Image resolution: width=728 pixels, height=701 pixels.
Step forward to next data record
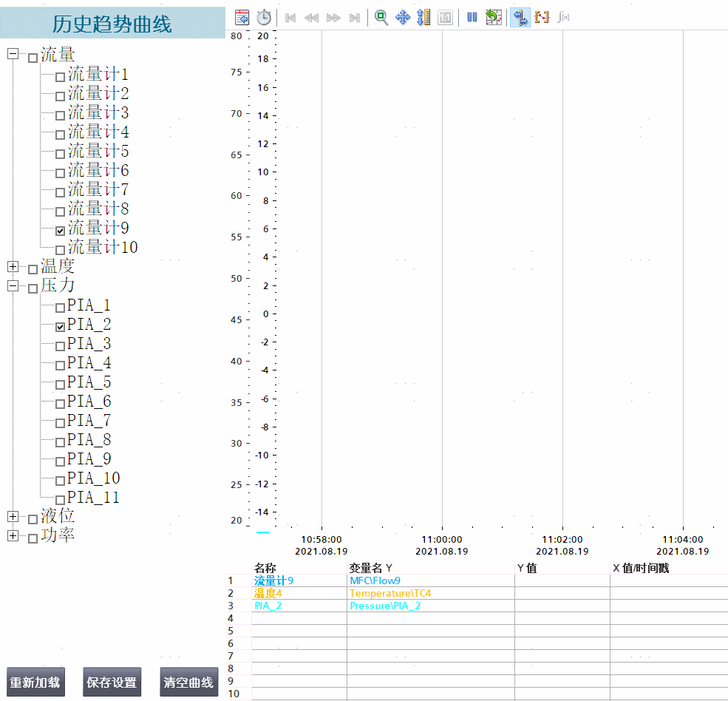pyautogui.click(x=333, y=18)
